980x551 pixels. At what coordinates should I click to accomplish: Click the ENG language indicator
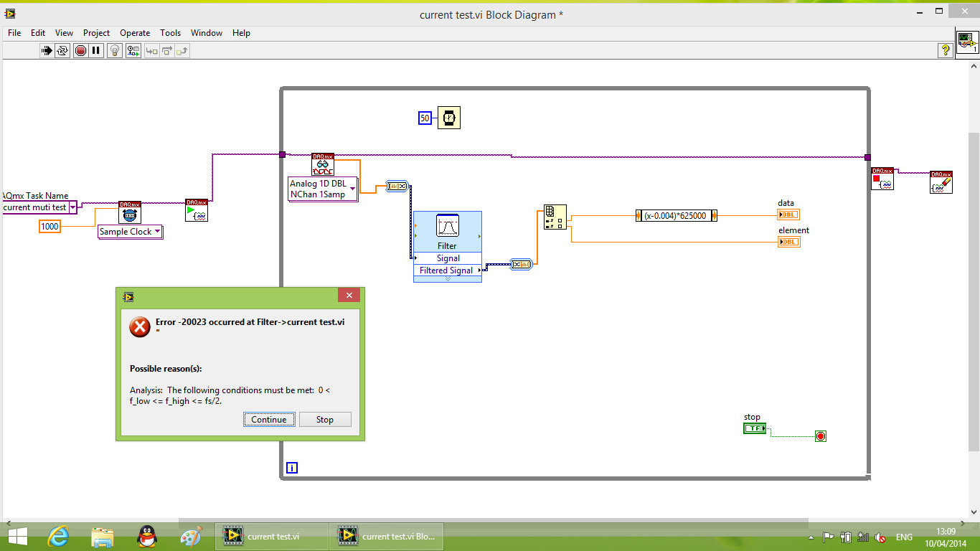click(x=904, y=537)
